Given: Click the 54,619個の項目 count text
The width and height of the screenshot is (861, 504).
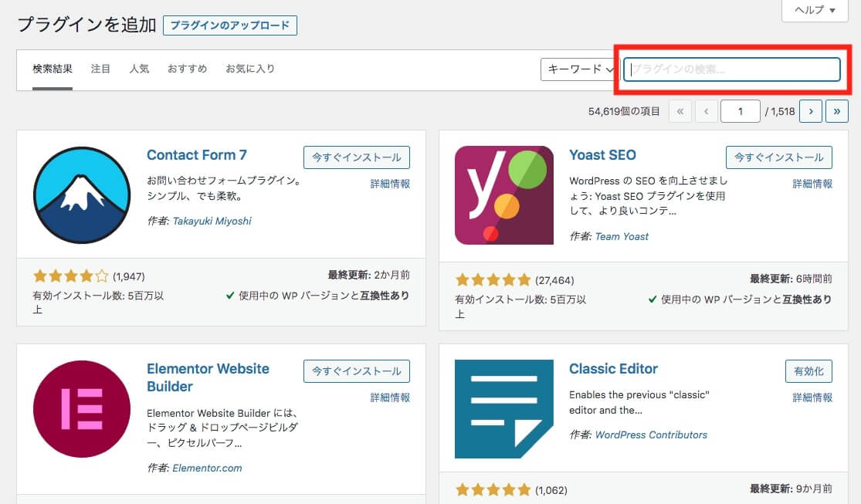Looking at the screenshot, I should click(x=624, y=111).
